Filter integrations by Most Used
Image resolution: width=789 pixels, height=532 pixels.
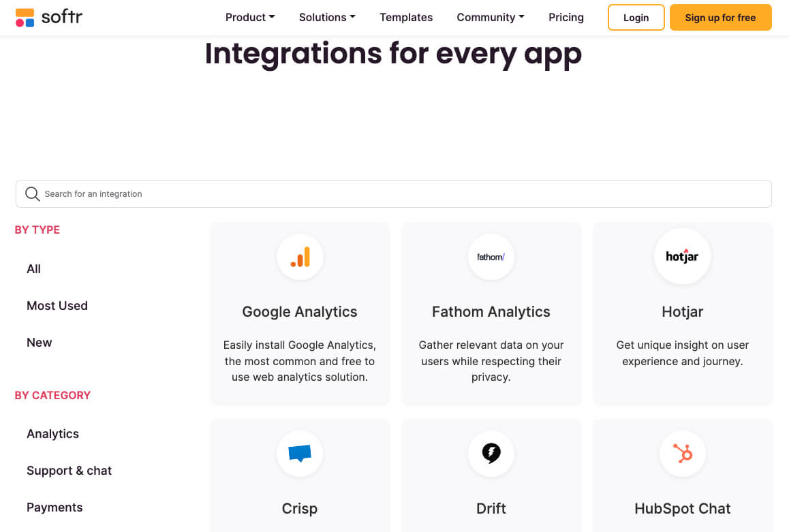(x=57, y=305)
